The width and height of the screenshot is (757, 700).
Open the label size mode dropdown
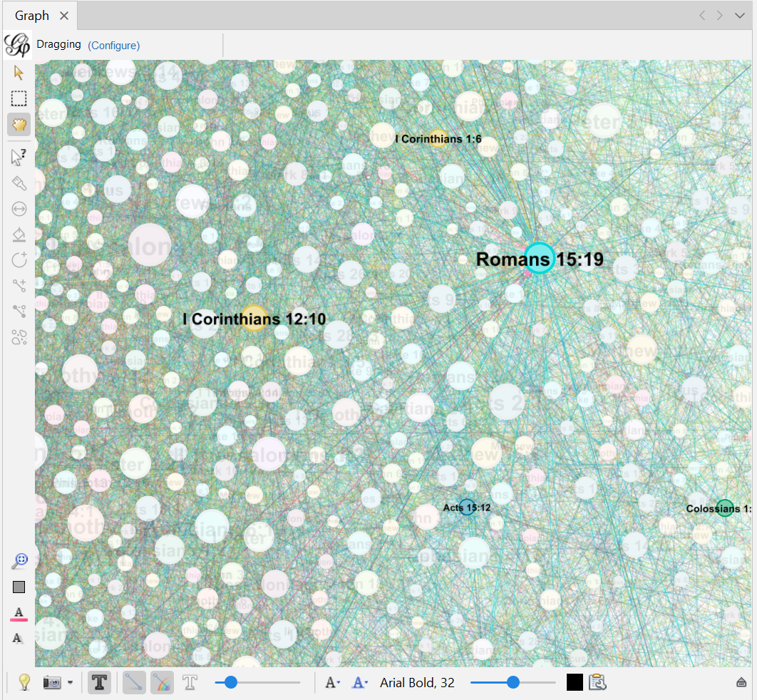(333, 683)
